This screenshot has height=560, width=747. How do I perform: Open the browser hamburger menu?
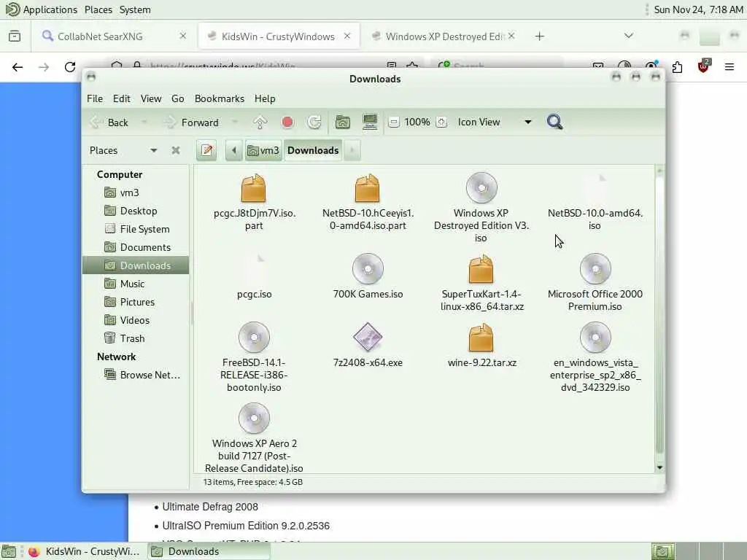pyautogui.click(x=729, y=67)
